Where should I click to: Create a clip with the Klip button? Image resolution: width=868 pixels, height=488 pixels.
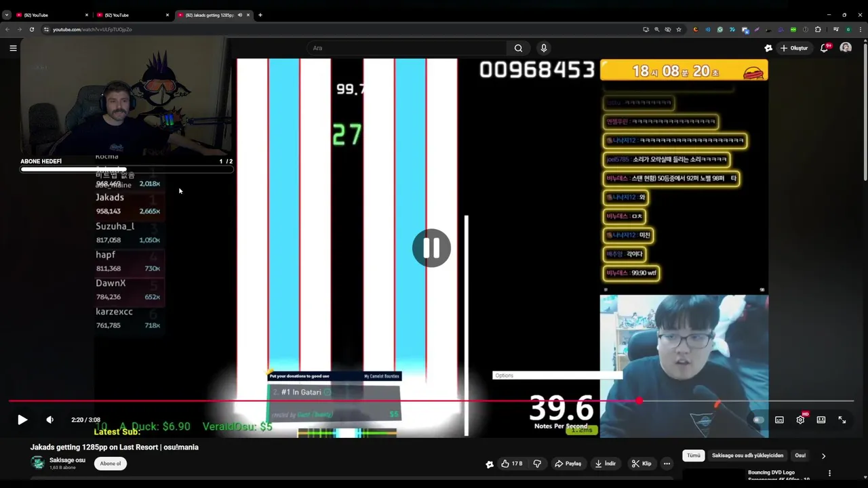[x=642, y=464]
